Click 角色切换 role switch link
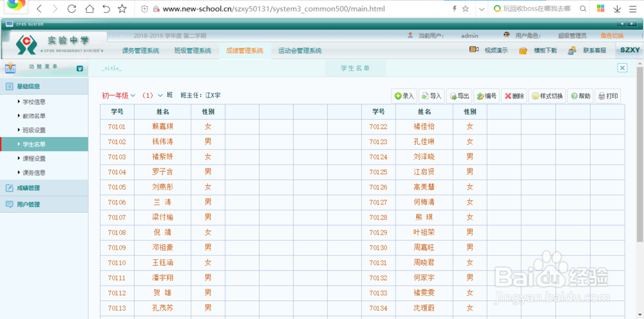Screen dimensions: 644x319 point(612,35)
